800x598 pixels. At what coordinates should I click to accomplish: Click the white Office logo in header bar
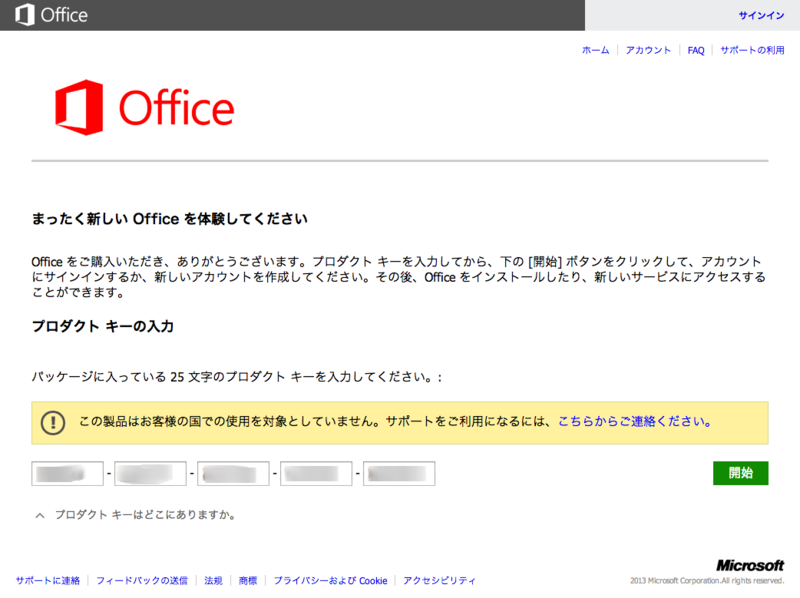tap(52, 15)
